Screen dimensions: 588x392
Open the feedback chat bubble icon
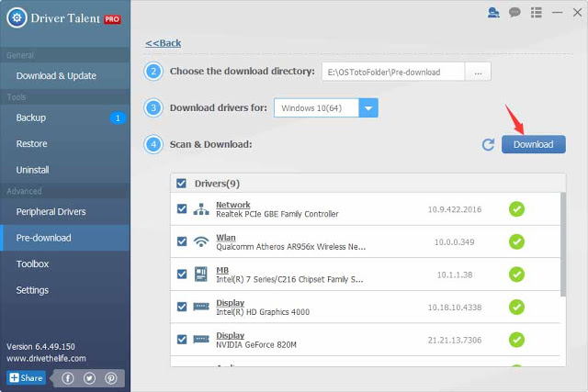(x=514, y=13)
